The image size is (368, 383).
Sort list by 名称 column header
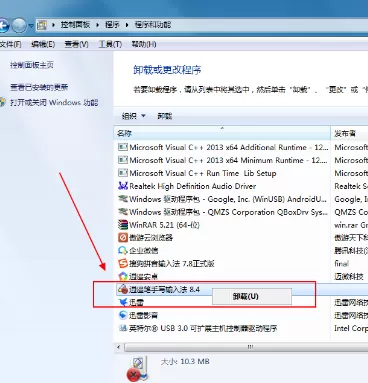[x=222, y=133]
